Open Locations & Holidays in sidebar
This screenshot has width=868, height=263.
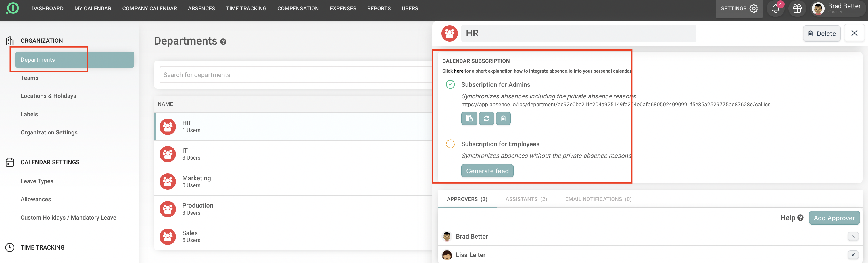[x=48, y=96]
